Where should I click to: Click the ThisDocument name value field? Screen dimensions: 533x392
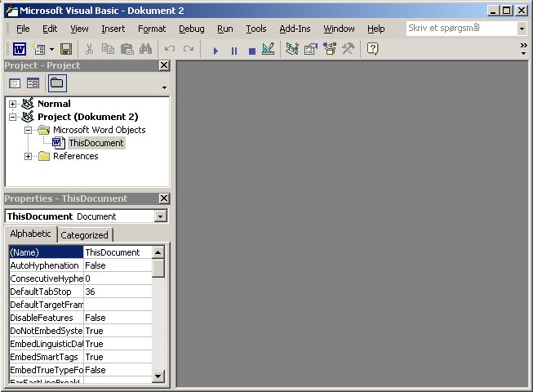pyautogui.click(x=118, y=252)
